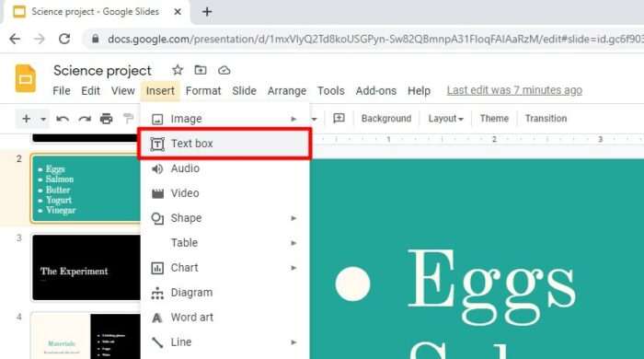Image resolution: width=644 pixels, height=359 pixels.
Task: Choose Video from the Insert menu
Action: tap(224, 193)
